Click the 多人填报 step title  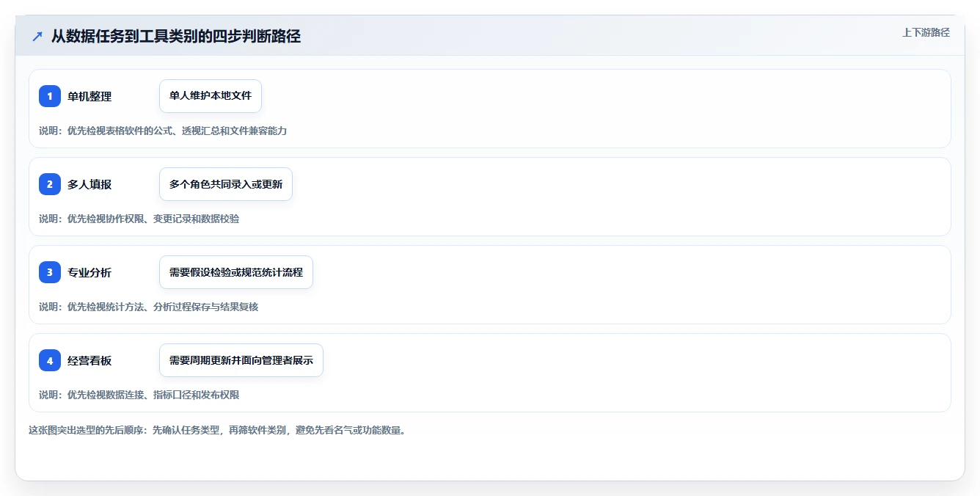(x=89, y=184)
